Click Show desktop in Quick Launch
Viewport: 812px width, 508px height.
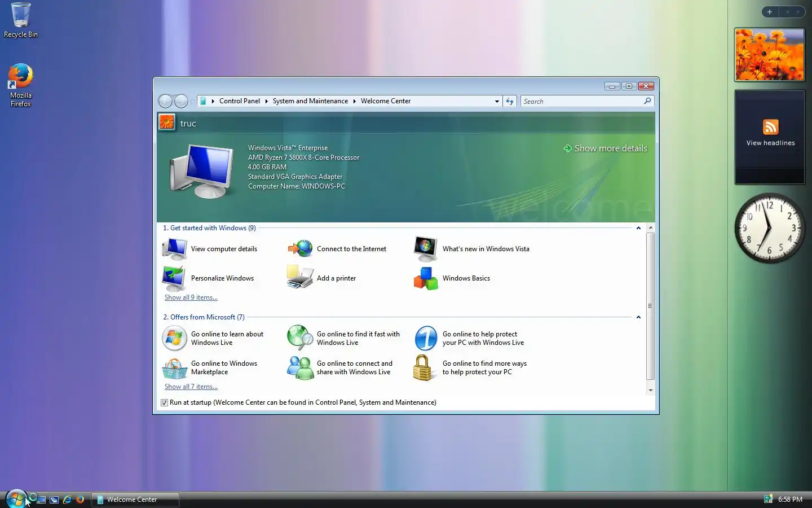click(x=42, y=500)
